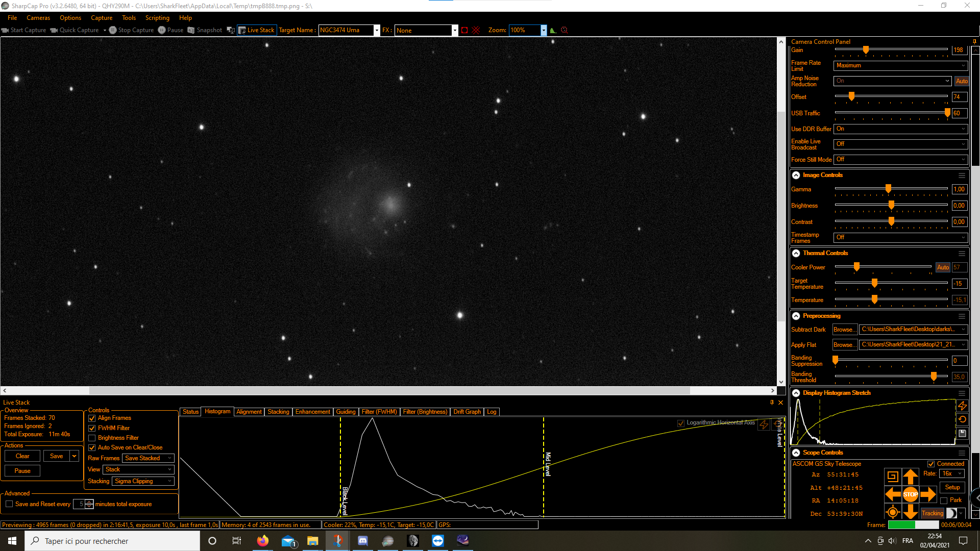Click the Target Name input field
980x551 pixels.
pos(346,30)
